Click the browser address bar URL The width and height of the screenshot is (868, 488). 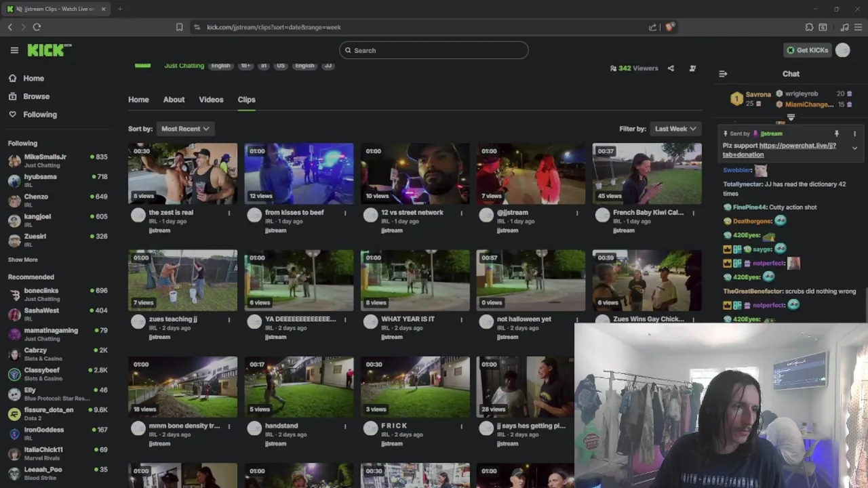[274, 27]
